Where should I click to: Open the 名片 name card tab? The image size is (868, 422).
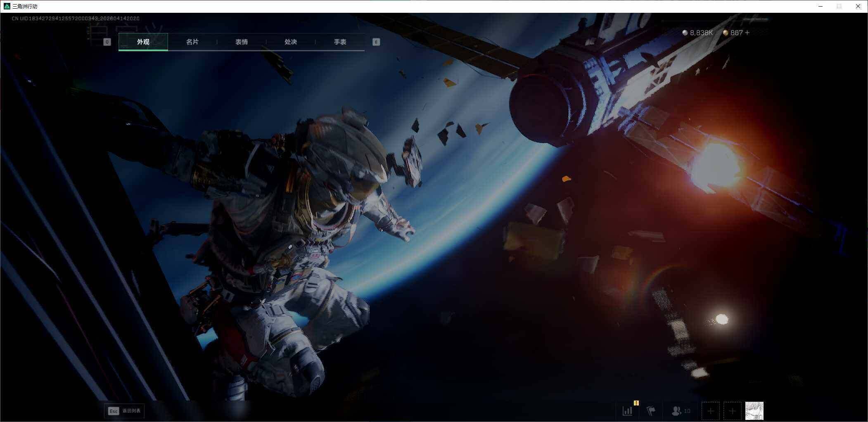pyautogui.click(x=192, y=42)
